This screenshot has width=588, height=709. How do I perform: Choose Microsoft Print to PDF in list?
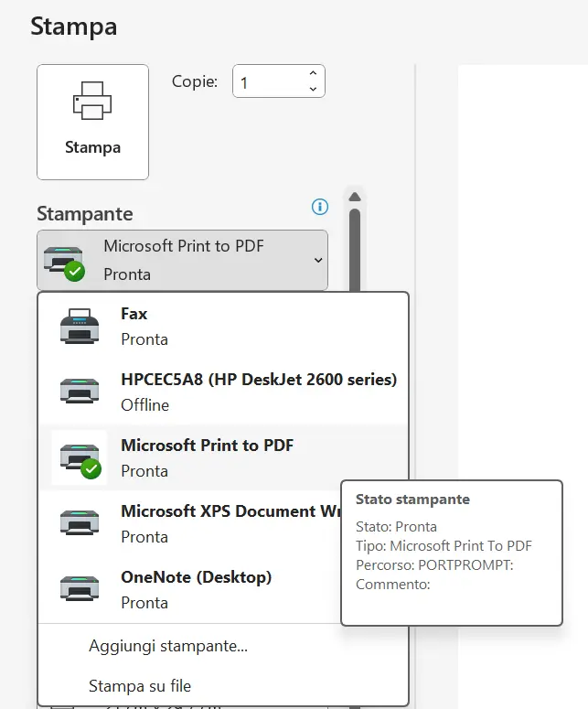tap(224, 457)
